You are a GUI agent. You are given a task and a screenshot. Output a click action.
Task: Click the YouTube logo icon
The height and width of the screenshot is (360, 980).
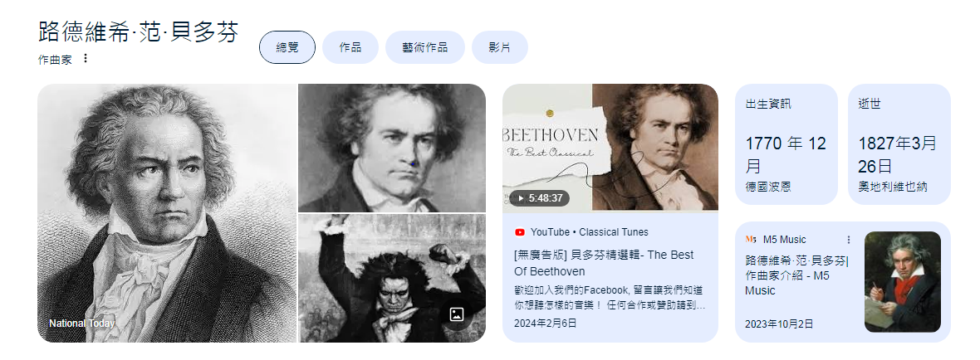point(519,232)
